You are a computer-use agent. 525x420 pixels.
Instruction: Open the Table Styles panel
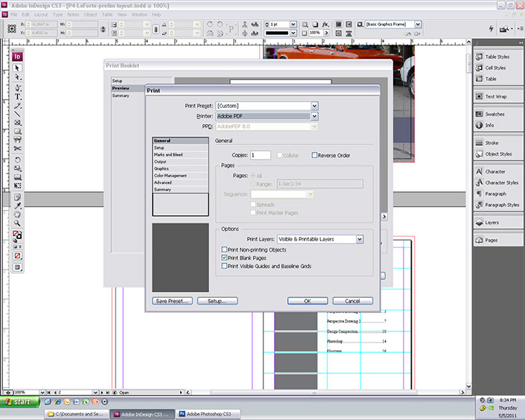point(497,57)
